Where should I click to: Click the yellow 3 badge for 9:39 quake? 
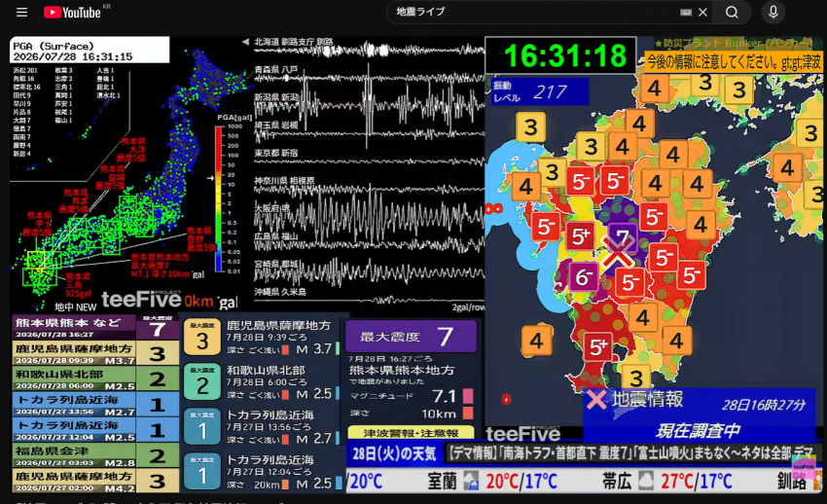point(202,338)
